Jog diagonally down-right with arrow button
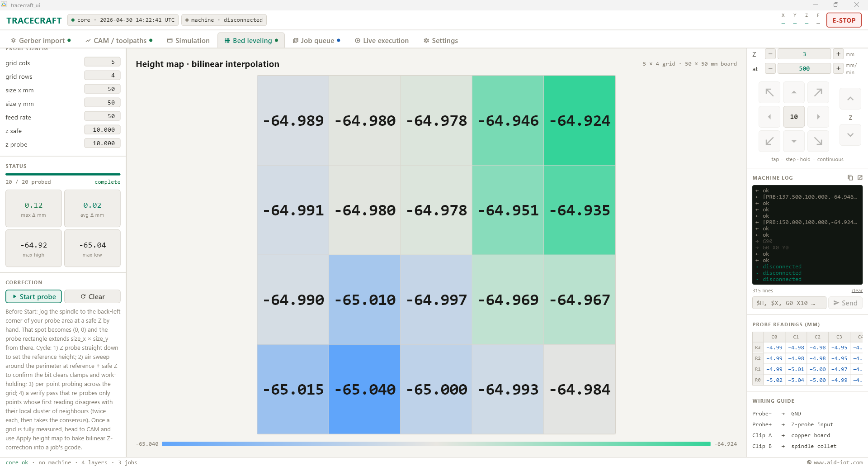868x467 pixels. 818,141
